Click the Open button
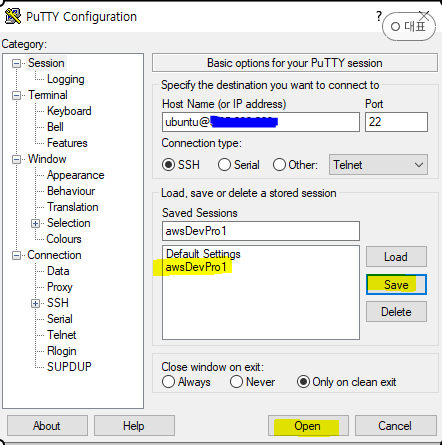This screenshot has height=445, width=442. 308,426
